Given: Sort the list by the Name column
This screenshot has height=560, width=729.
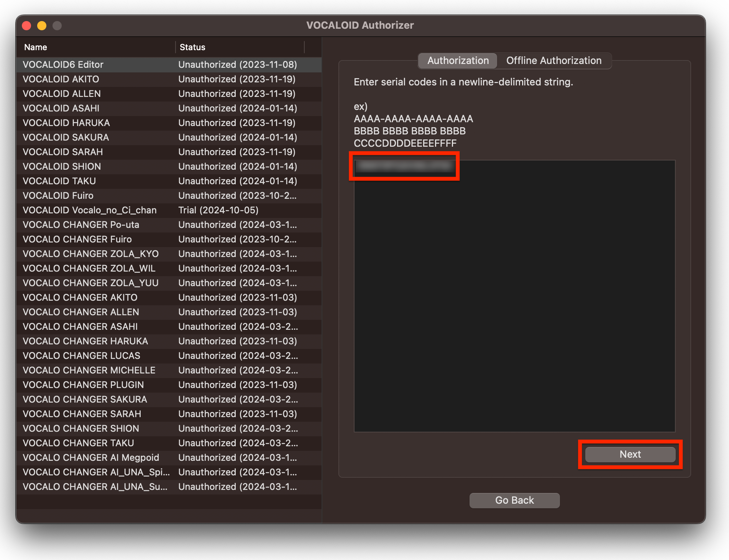Looking at the screenshot, I should coord(36,47).
